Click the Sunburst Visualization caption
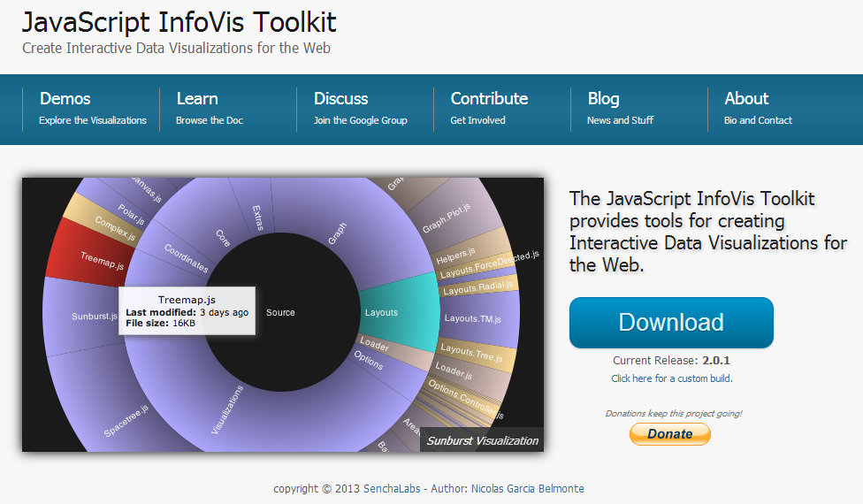 click(x=482, y=440)
